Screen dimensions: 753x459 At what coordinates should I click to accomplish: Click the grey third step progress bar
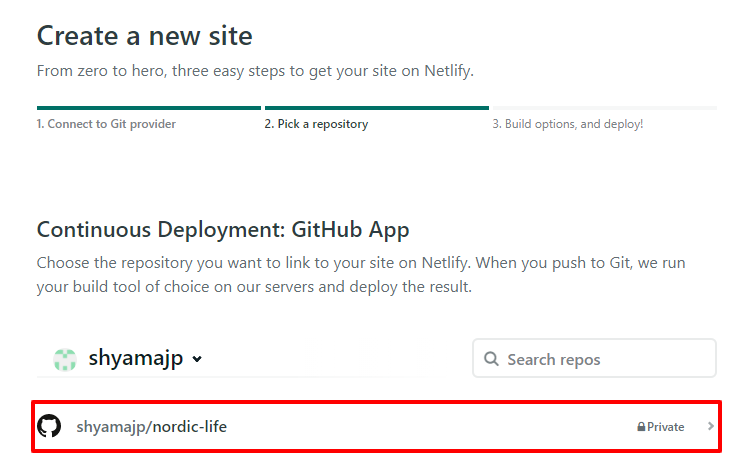(604, 107)
